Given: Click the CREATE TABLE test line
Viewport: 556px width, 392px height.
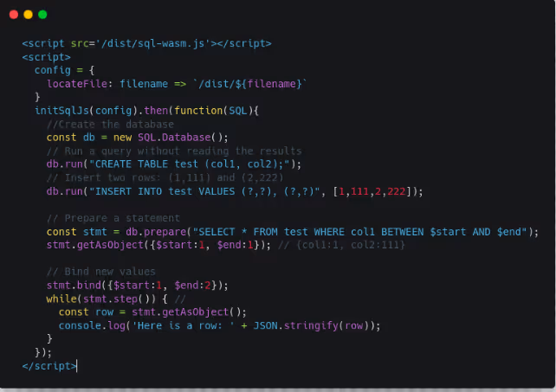Looking at the screenshot, I should pyautogui.click(x=174, y=164).
